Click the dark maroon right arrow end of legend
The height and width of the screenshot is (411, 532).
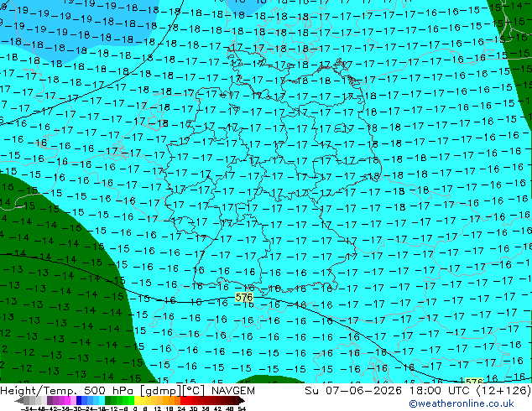pos(241,400)
